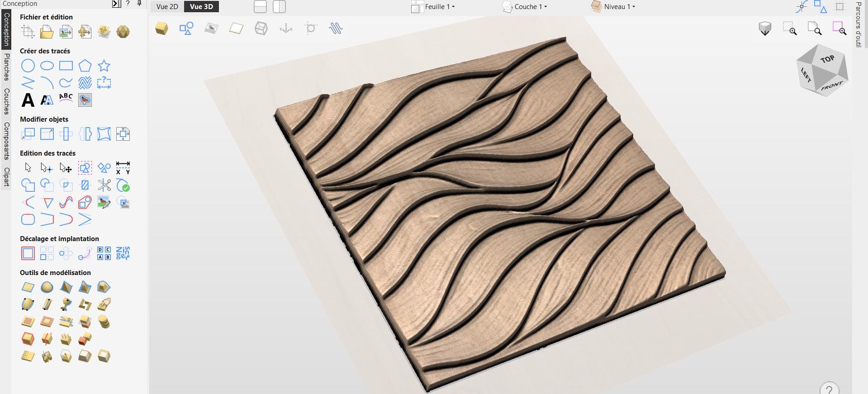Click the wave pattern draw tool
Viewport: 868px width, 394px height.
pyautogui.click(x=85, y=83)
